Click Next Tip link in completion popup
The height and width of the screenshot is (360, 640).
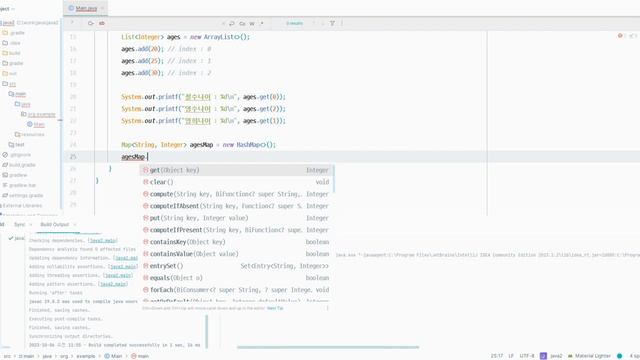(275, 308)
